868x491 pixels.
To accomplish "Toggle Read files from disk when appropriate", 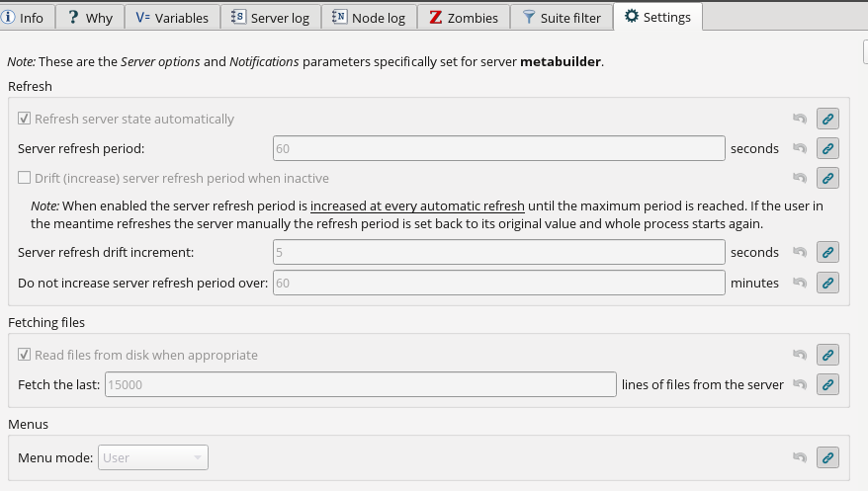I will (x=25, y=356).
